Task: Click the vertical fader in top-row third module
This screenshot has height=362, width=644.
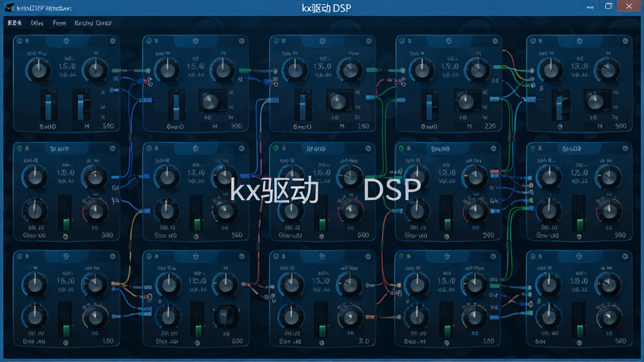Action: pos(303,106)
